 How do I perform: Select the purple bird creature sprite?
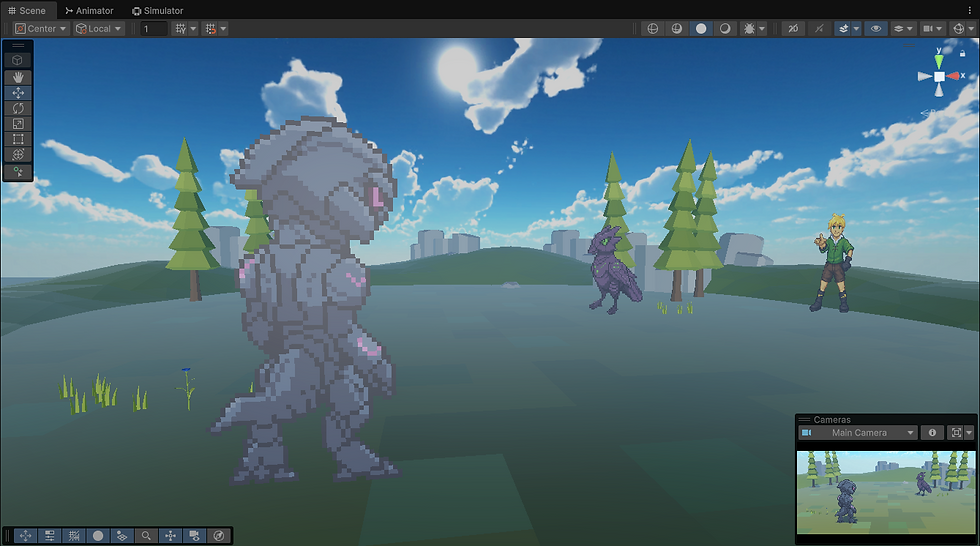point(614,270)
